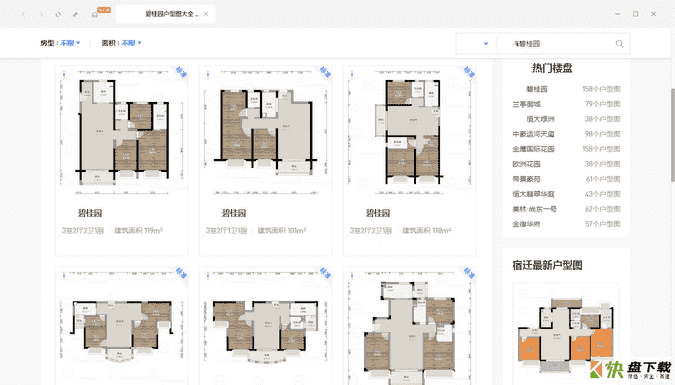Expand the dropdown arrow left of search box
This screenshot has height=385, width=675.
click(x=486, y=43)
